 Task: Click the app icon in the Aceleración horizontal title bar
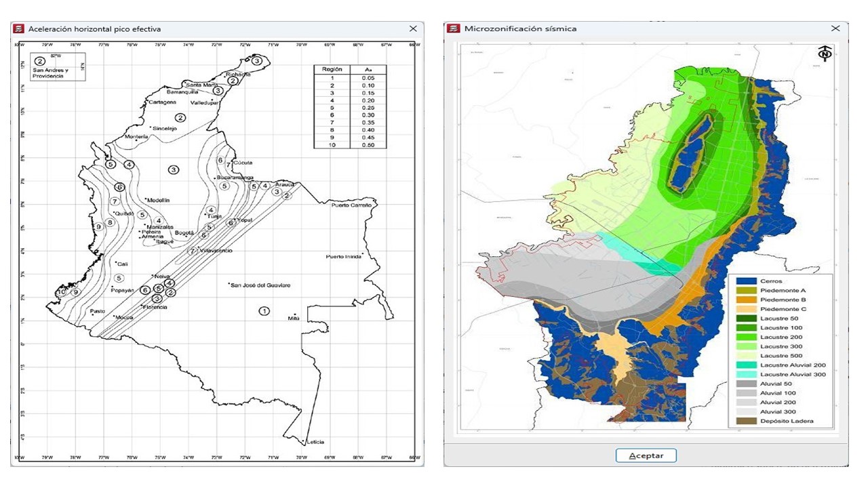18,28
